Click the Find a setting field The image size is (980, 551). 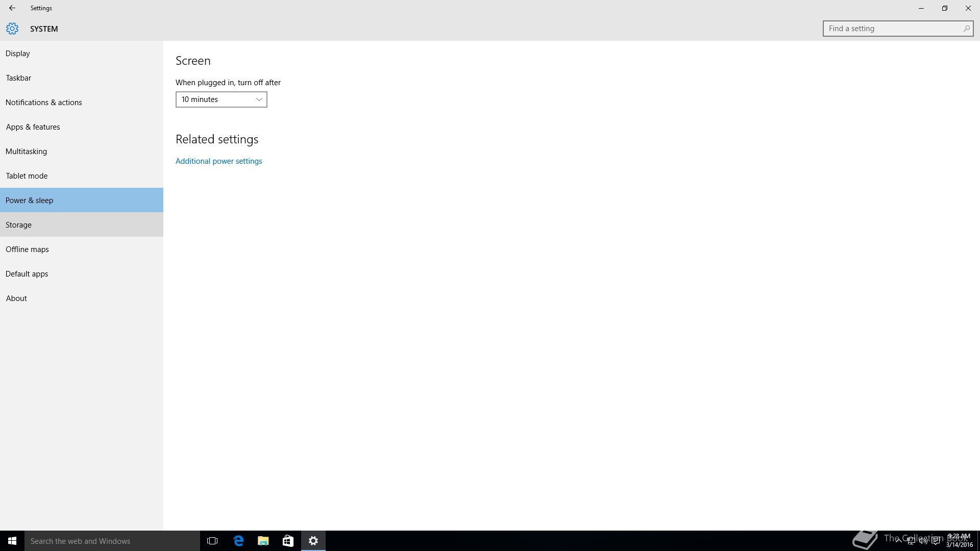[x=893, y=29]
